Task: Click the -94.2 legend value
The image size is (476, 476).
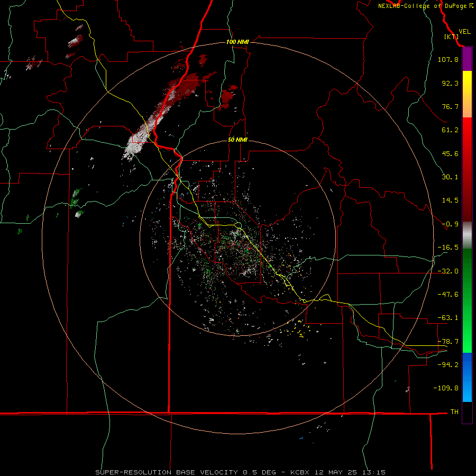Action: [448, 365]
